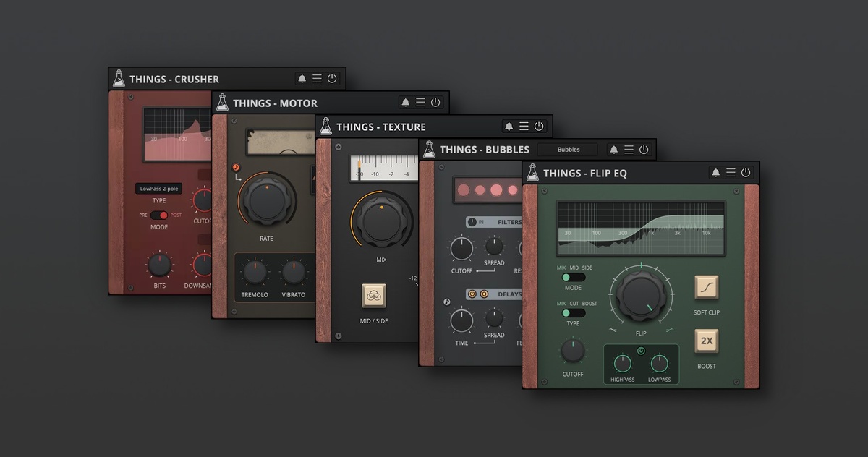868x457 pixels.
Task: Click the BITS knob in Crusher
Action: (159, 265)
